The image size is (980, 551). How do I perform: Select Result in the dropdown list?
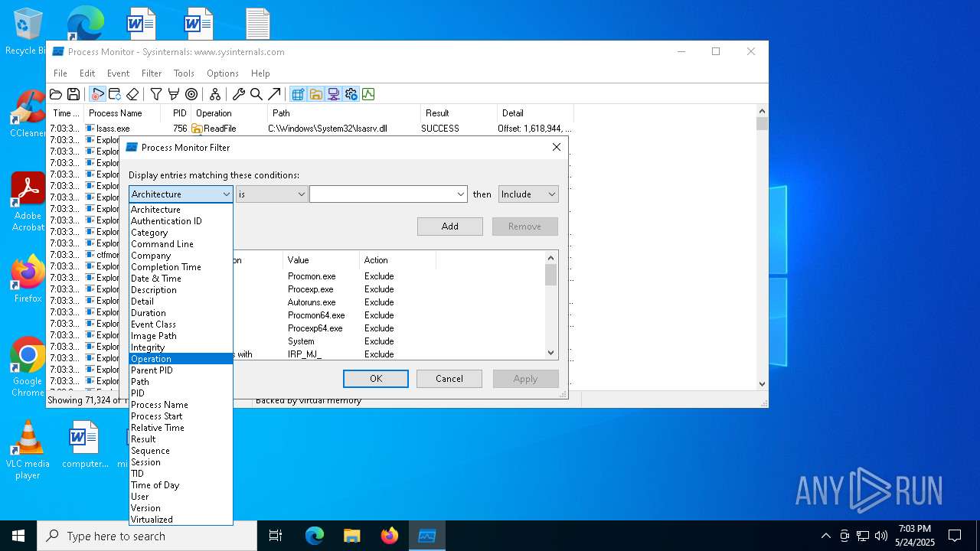point(181,439)
